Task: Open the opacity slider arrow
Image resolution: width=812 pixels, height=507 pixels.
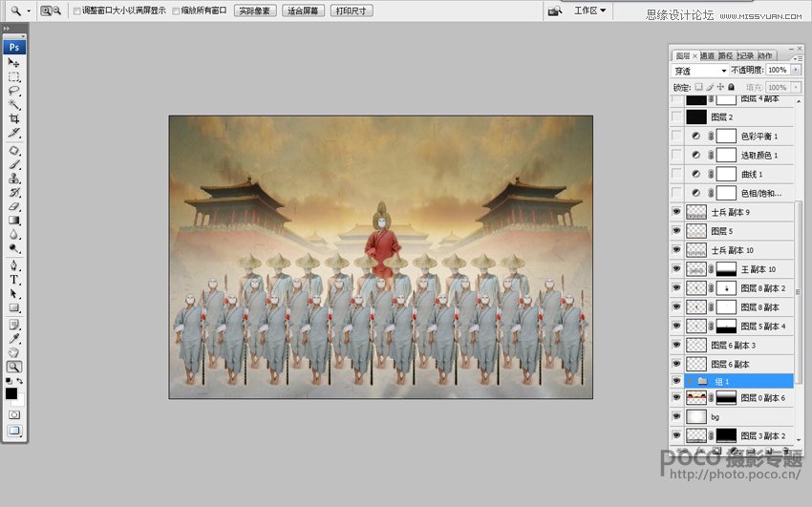Action: (x=796, y=70)
